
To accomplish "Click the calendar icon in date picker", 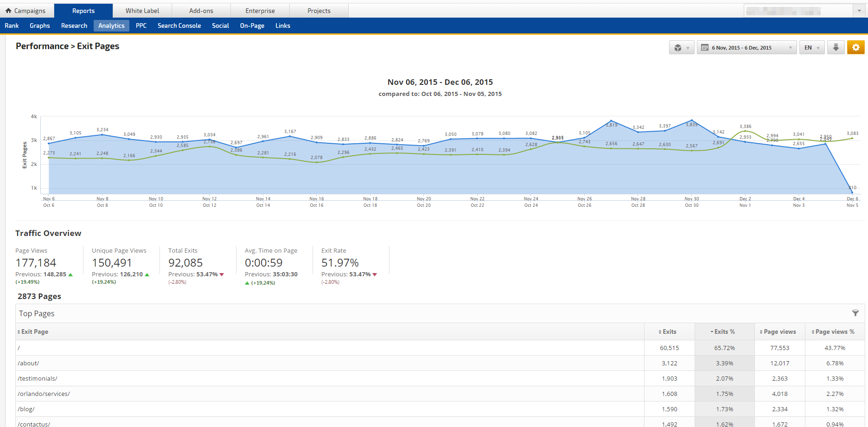I will pos(705,48).
